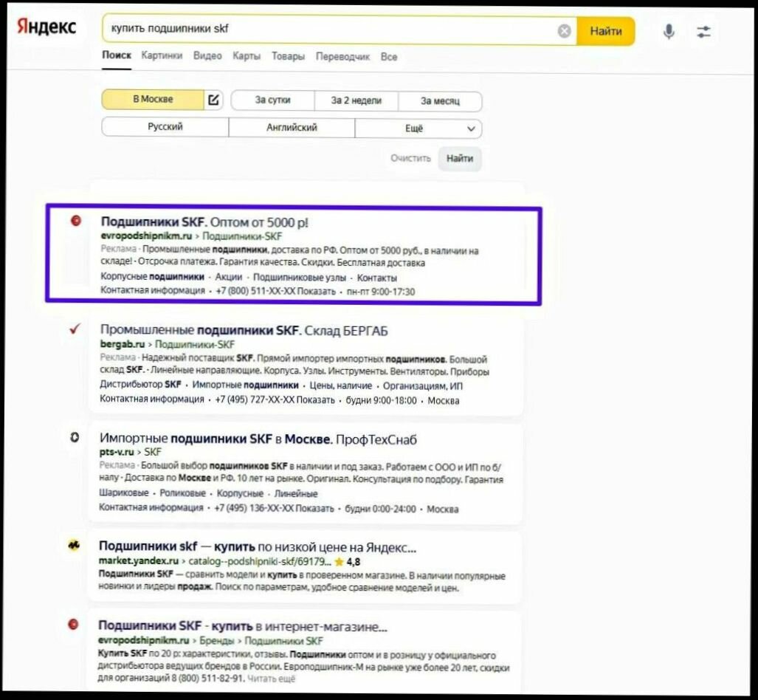The width and height of the screenshot is (758, 700).
Task: Show phone +7 (800) 511-XX-XX
Action: coord(275,291)
